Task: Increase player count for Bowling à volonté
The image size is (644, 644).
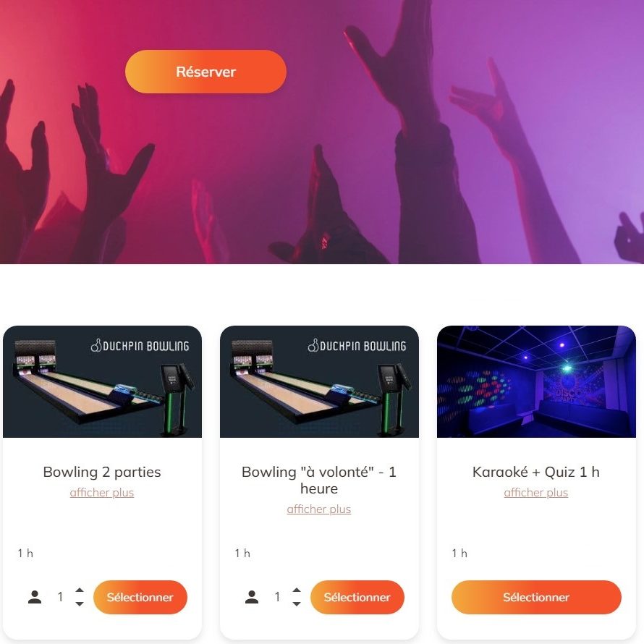Action: (x=297, y=590)
